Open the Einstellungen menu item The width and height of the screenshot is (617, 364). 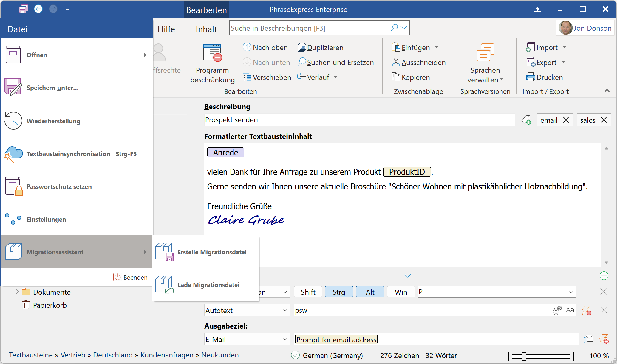point(46,220)
